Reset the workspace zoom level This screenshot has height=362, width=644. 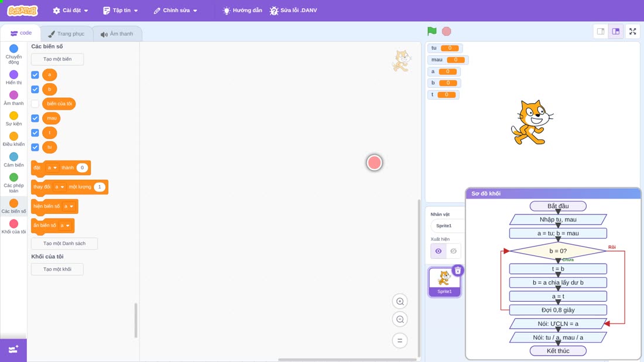[400, 341]
